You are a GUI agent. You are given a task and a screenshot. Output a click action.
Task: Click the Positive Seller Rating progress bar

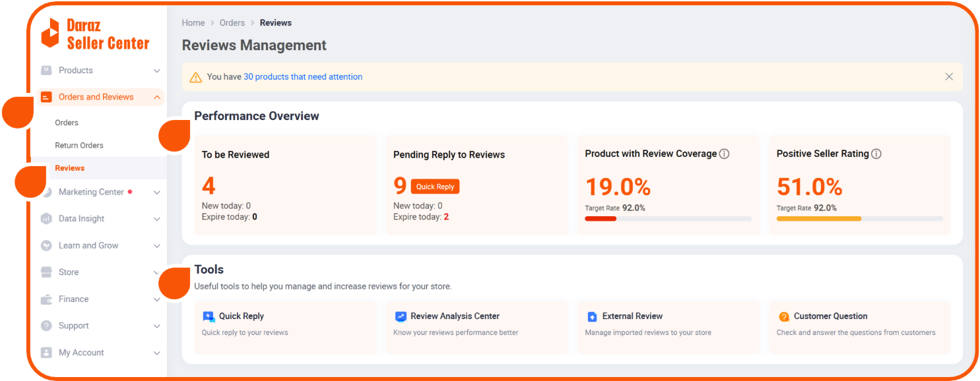pyautogui.click(x=859, y=219)
